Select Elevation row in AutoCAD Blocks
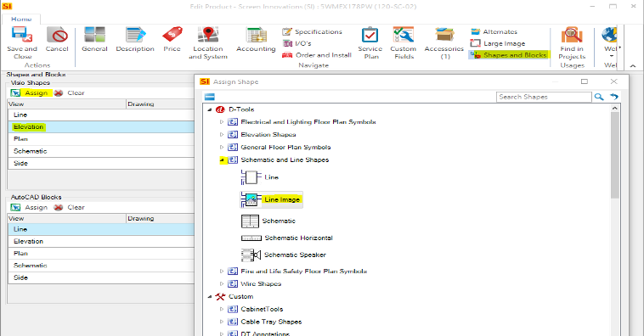 (x=101, y=241)
